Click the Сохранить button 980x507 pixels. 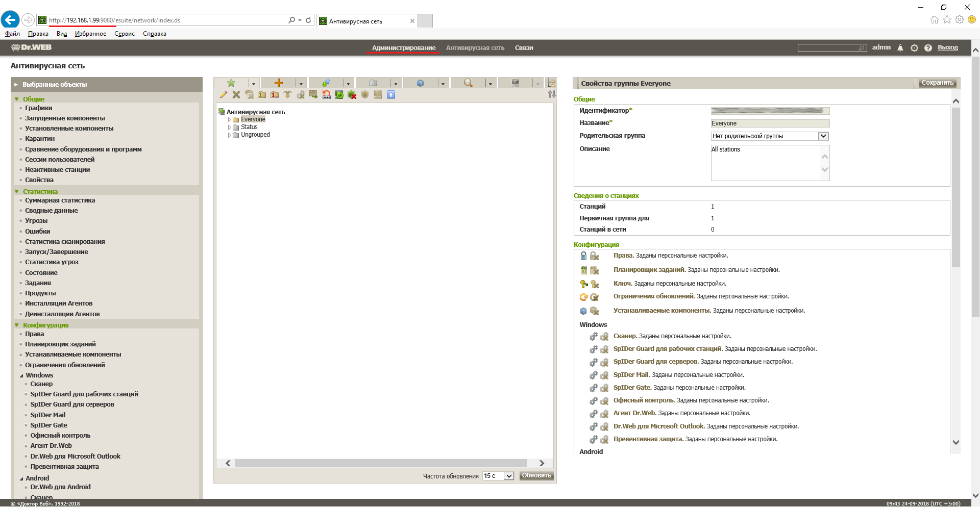937,83
